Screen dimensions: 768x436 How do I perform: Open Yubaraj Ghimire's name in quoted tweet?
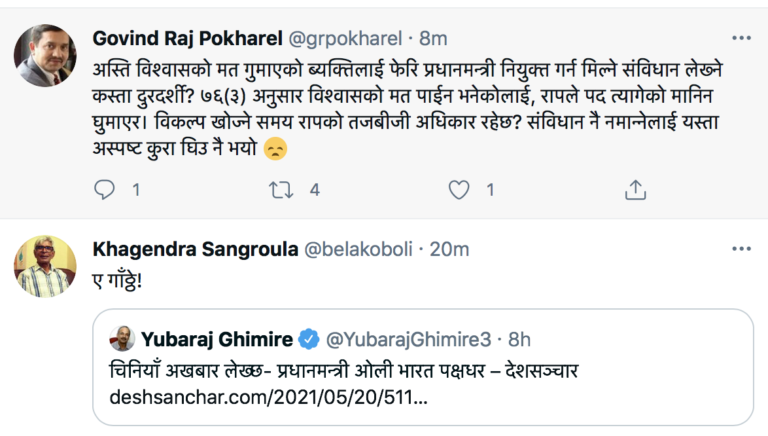pyautogui.click(x=214, y=340)
